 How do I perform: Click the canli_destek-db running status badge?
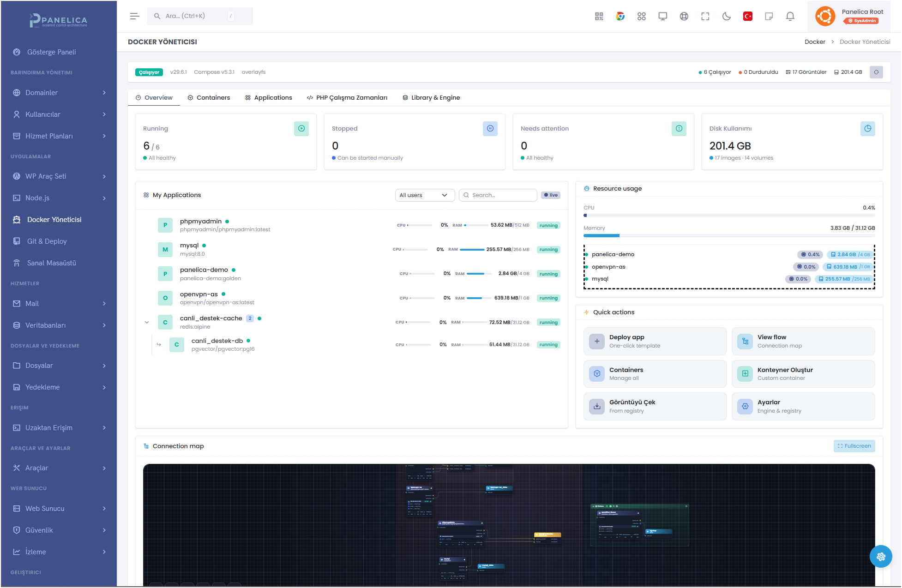pyautogui.click(x=548, y=345)
